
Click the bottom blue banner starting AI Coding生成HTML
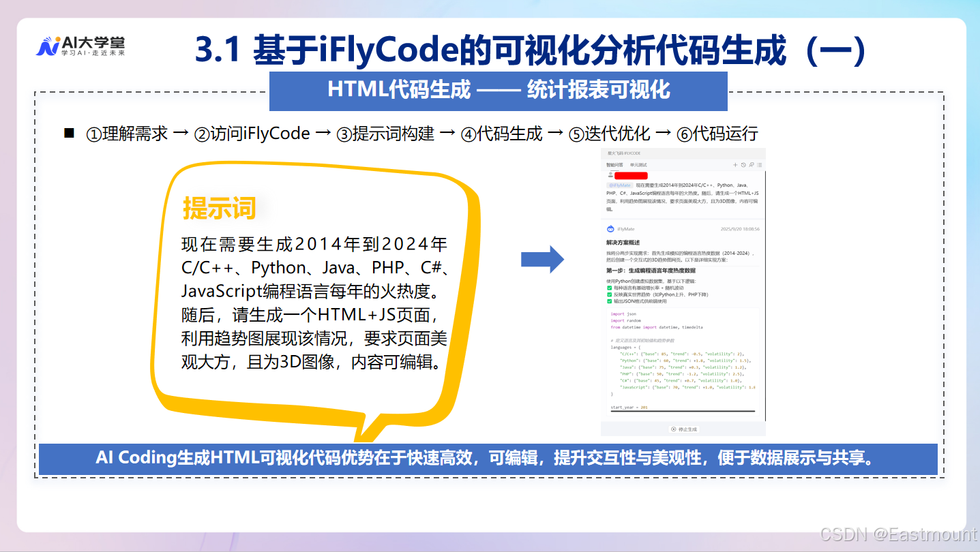tap(488, 459)
